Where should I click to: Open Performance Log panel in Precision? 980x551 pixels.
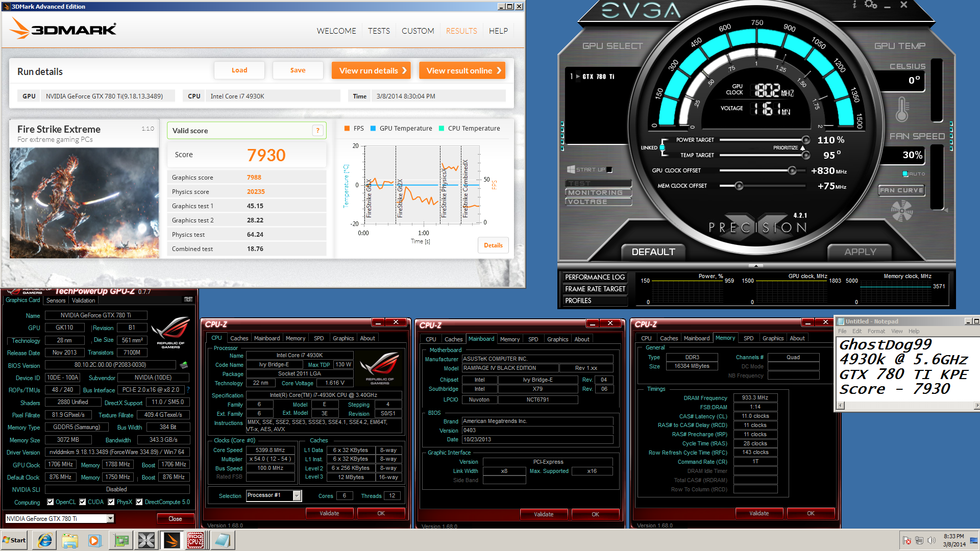coord(595,277)
